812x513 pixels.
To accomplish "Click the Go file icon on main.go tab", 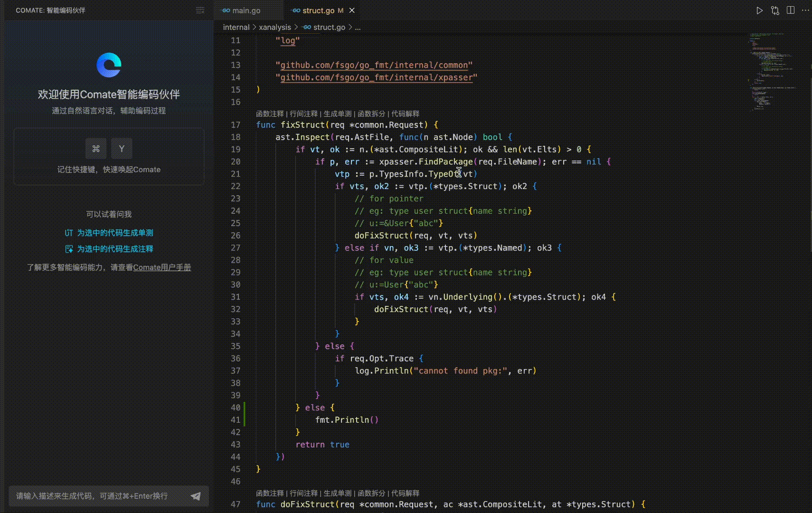I will [226, 10].
